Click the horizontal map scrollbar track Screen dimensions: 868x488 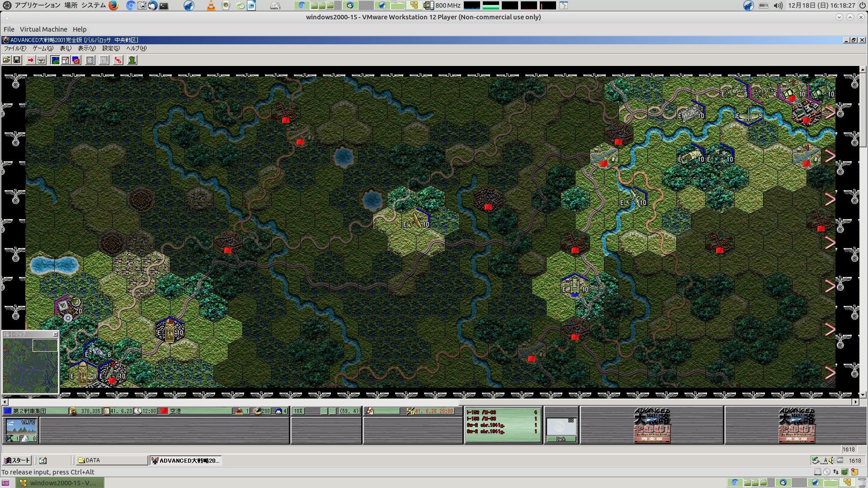[x=429, y=402]
